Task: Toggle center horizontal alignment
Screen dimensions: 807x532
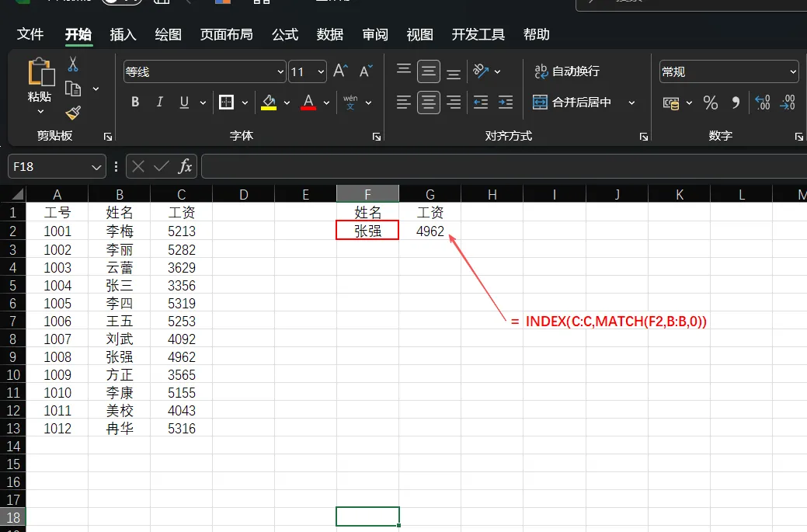Action: tap(429, 103)
